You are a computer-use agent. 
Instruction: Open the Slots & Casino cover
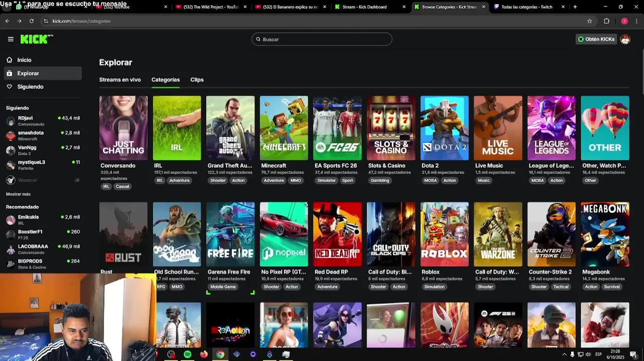391,128
